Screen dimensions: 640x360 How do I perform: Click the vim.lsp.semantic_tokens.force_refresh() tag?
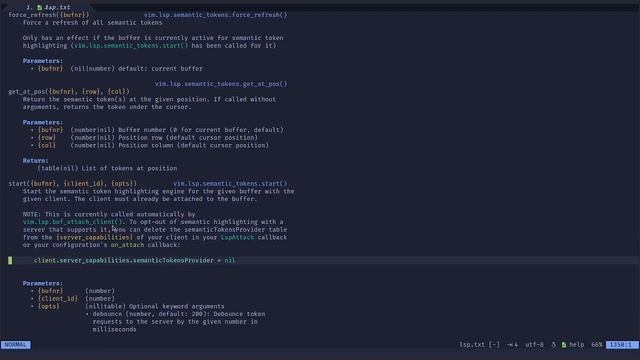tap(216, 15)
